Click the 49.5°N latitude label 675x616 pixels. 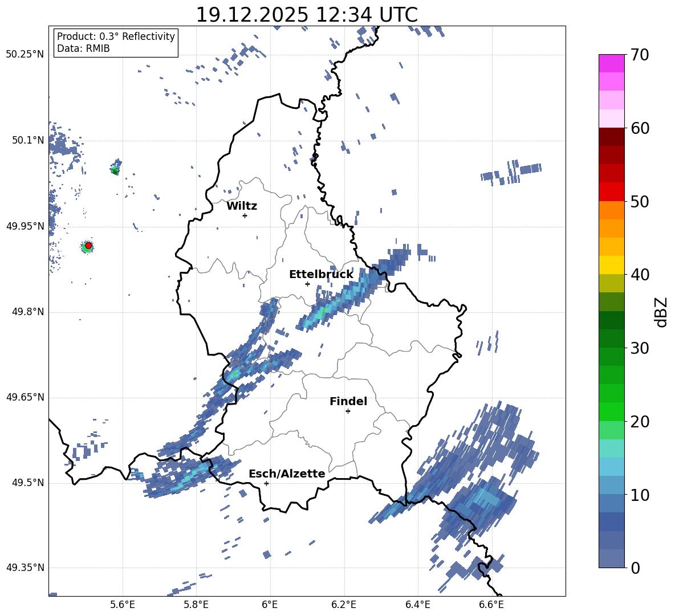click(27, 483)
